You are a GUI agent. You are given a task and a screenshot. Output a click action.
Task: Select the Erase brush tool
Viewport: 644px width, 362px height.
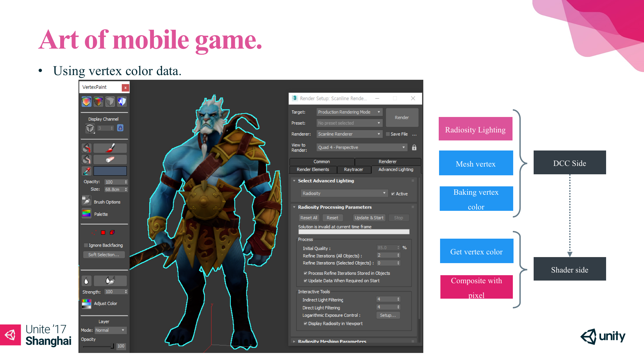[110, 160]
